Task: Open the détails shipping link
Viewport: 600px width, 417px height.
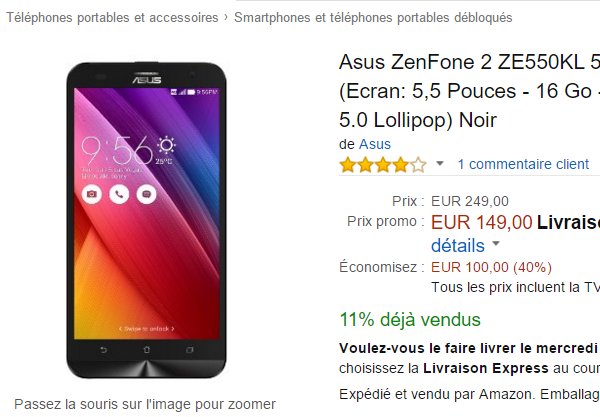Action: point(458,245)
